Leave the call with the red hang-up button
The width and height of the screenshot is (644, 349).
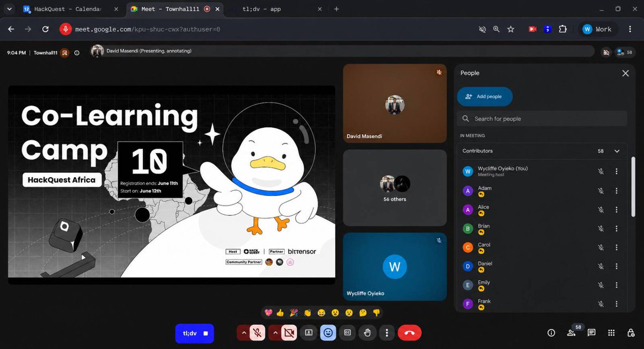(x=409, y=333)
